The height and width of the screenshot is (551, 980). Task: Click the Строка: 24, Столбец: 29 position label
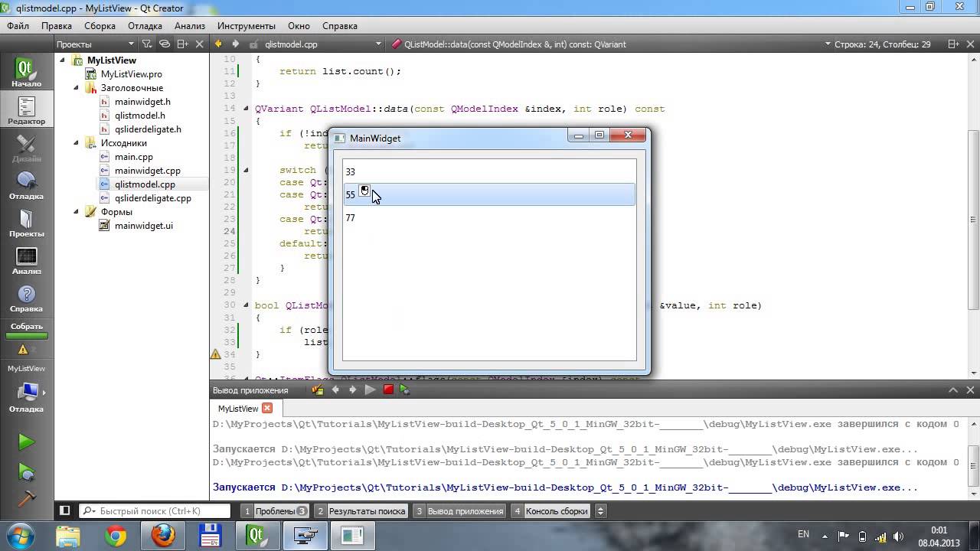(x=882, y=44)
